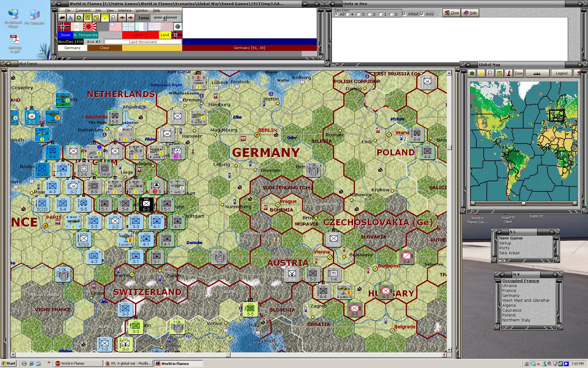This screenshot has height=368, width=588.
Task: Click red lighthouse icon in Global Map
Action: (x=508, y=73)
